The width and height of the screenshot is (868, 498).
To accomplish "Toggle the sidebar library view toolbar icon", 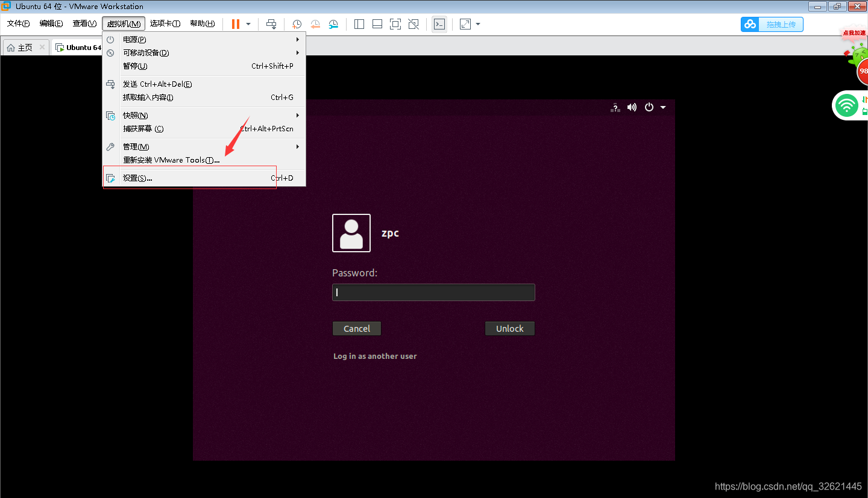I will pyautogui.click(x=359, y=24).
